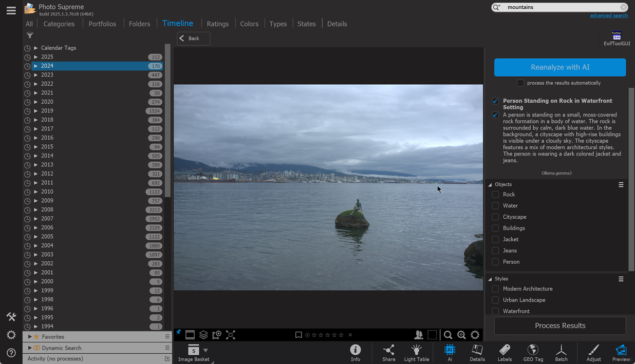Image resolution: width=635 pixels, height=364 pixels.
Task: Collapse the Objects section
Action: click(x=490, y=185)
